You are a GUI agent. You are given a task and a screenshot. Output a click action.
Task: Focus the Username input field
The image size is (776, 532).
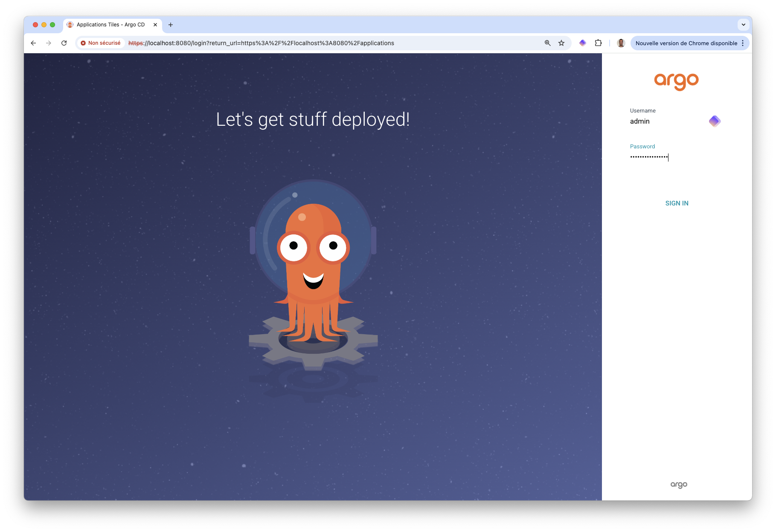pos(666,121)
